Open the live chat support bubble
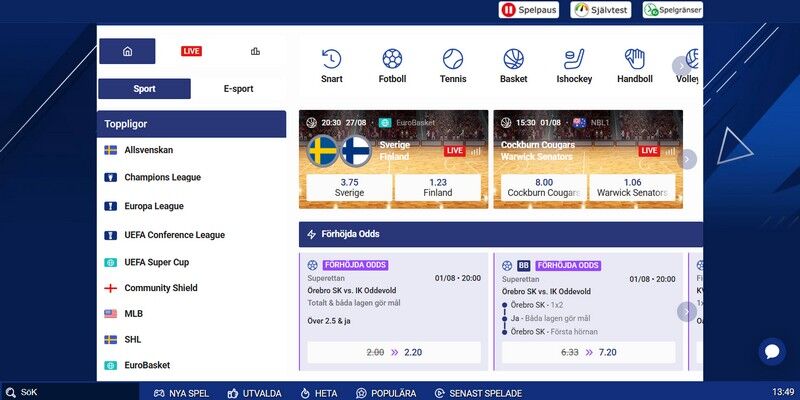The width and height of the screenshot is (800, 400). (772, 352)
